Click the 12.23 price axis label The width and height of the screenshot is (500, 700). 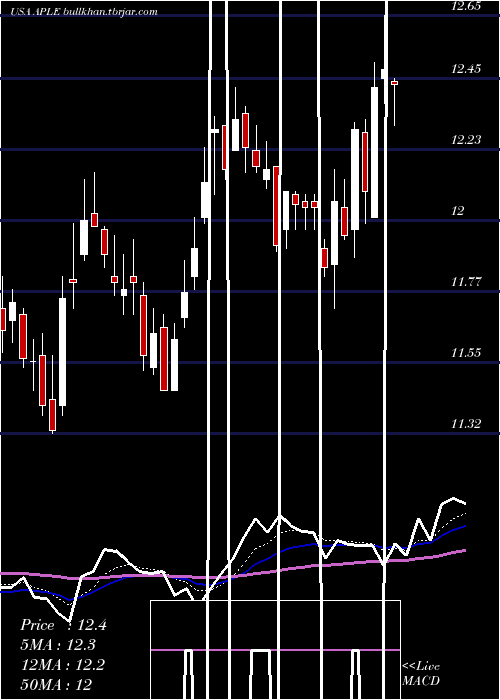click(x=466, y=140)
